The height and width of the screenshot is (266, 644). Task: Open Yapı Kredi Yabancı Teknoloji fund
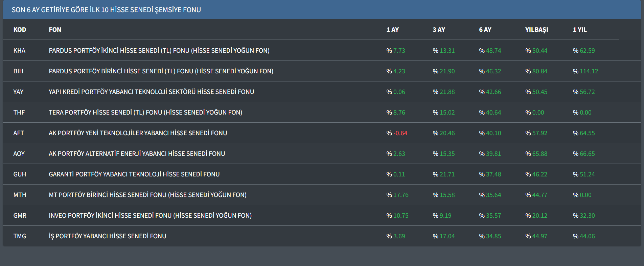(x=151, y=92)
